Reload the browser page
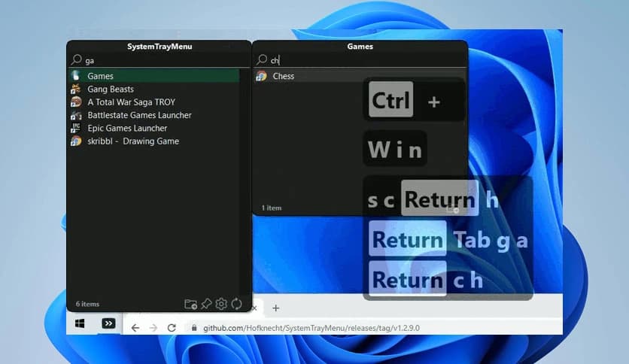 pos(172,328)
